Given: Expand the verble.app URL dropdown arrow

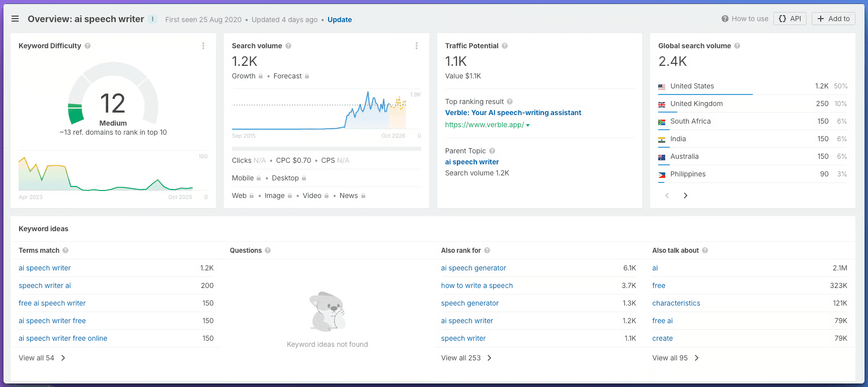Looking at the screenshot, I should point(528,125).
